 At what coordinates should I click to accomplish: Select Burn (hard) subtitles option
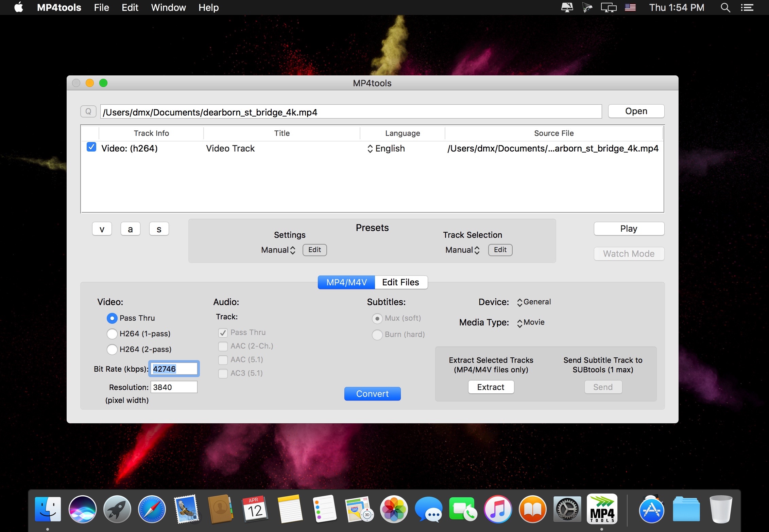click(x=377, y=335)
